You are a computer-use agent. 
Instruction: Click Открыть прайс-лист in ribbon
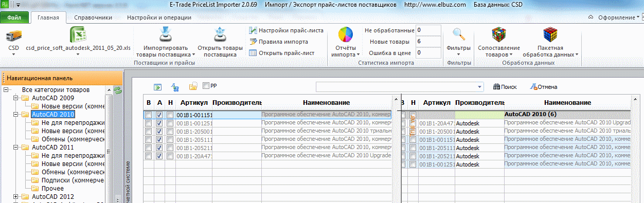[281, 52]
